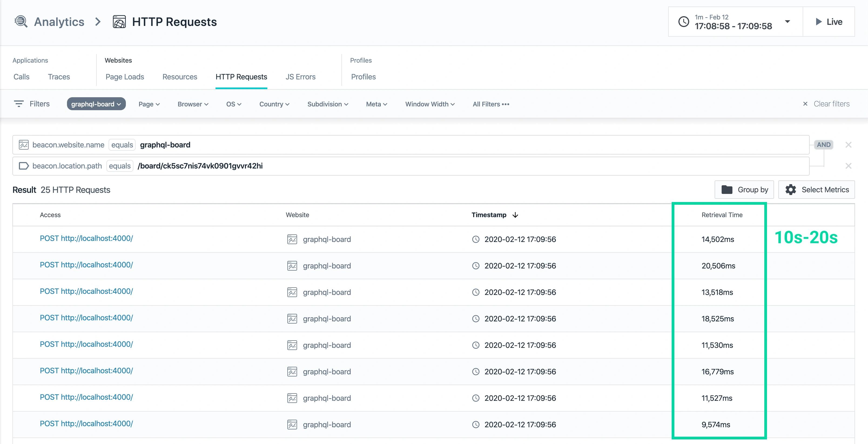Click the Analytics magnifier icon
Image resolution: width=868 pixels, height=444 pixels.
coord(21,22)
